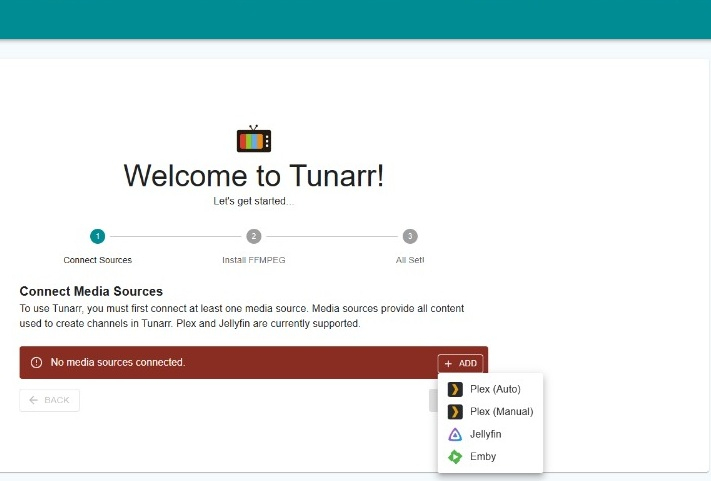
Task: Click step 1 Connect Sources circle
Action: 97,236
